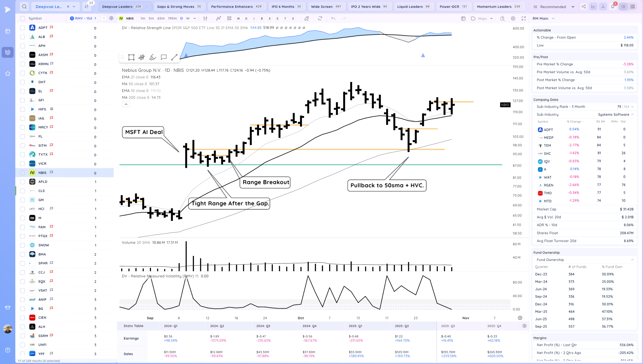Undo the last chart action
The width and height of the screenshot is (643, 364).
click(333, 18)
